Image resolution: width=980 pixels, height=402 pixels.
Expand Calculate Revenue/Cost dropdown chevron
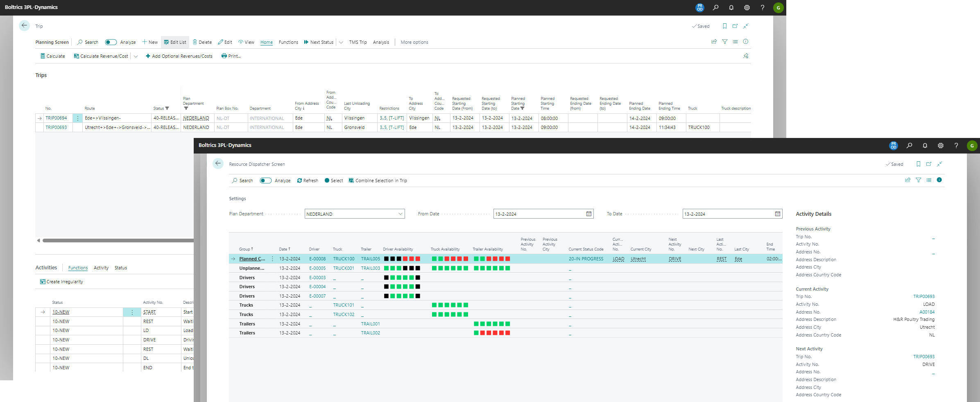136,56
